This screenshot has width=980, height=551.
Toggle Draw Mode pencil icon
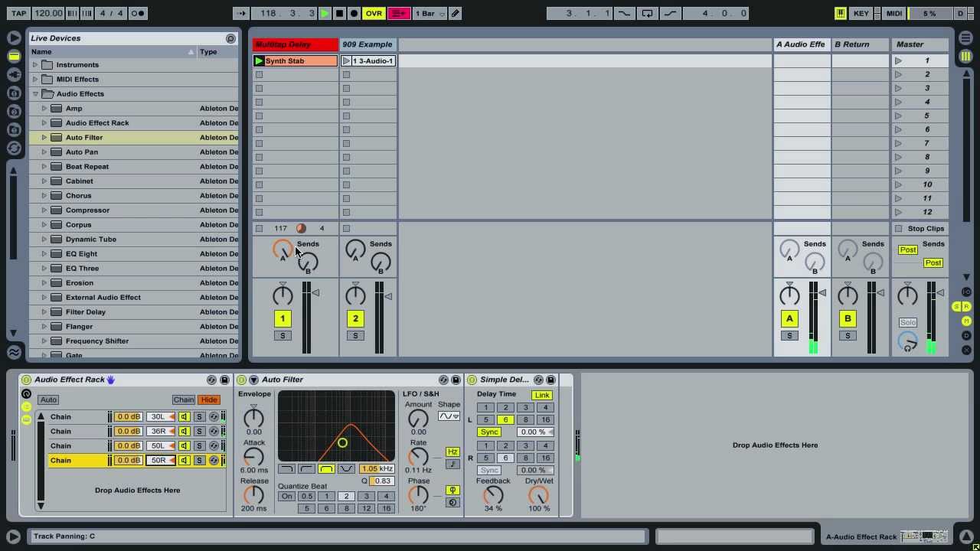(x=456, y=13)
